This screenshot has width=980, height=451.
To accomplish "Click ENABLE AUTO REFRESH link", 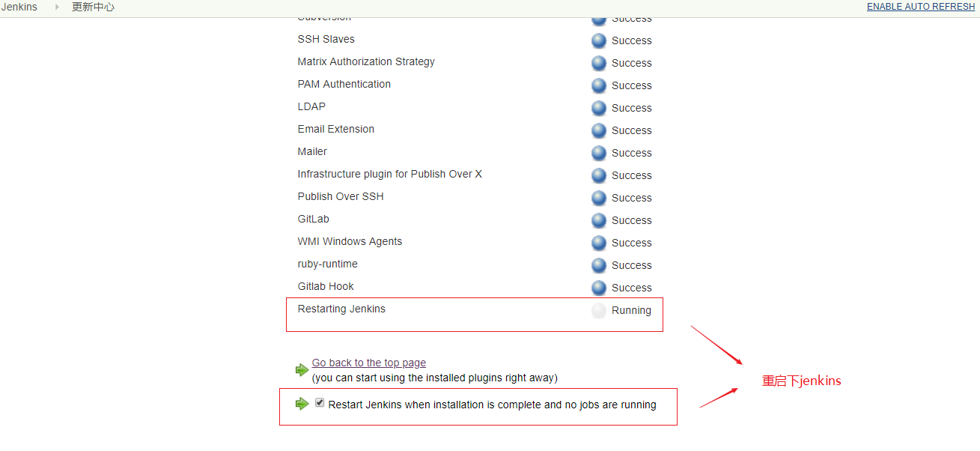I will (921, 7).
